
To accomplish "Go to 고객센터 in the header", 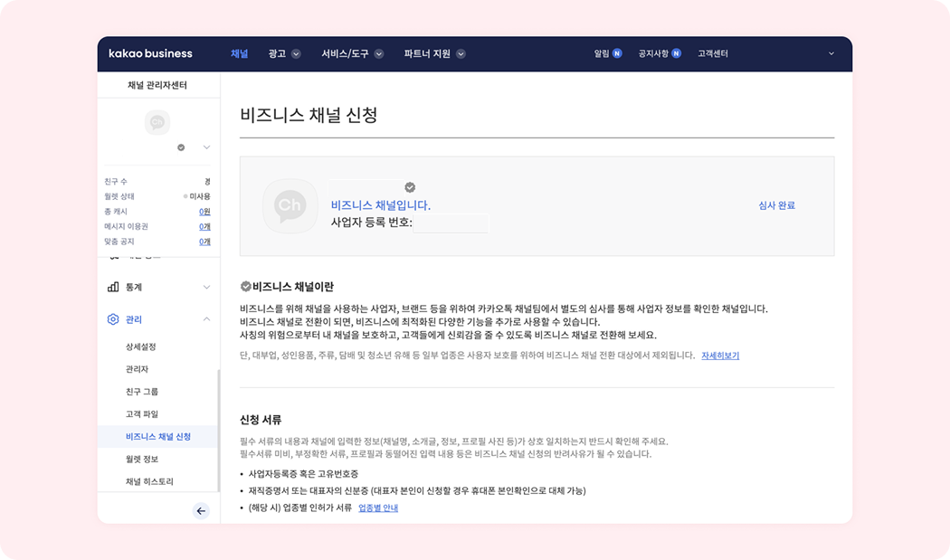I will click(x=713, y=53).
